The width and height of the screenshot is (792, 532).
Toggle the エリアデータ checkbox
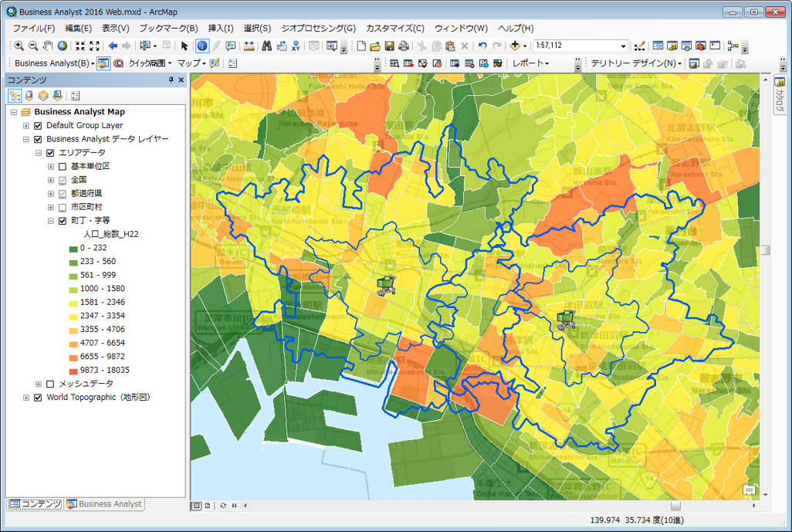pyautogui.click(x=50, y=153)
